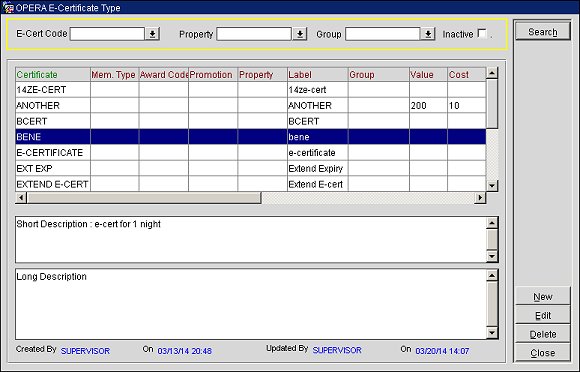Click into the Property filter input field

[254, 34]
